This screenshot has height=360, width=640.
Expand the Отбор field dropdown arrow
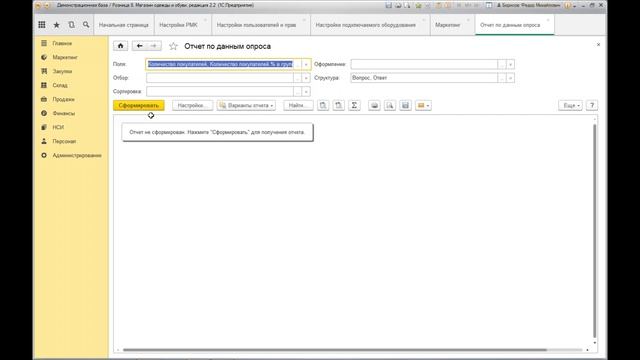[306, 78]
